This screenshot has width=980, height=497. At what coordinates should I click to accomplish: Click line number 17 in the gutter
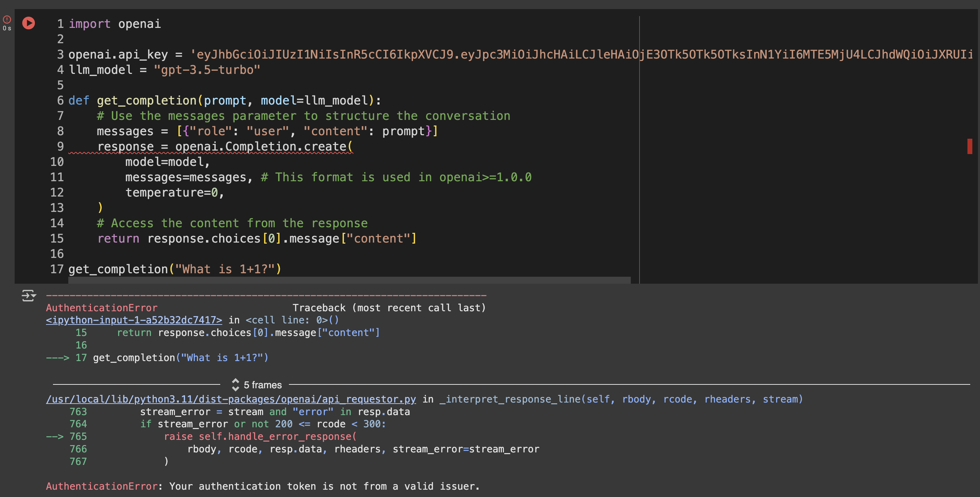point(57,269)
